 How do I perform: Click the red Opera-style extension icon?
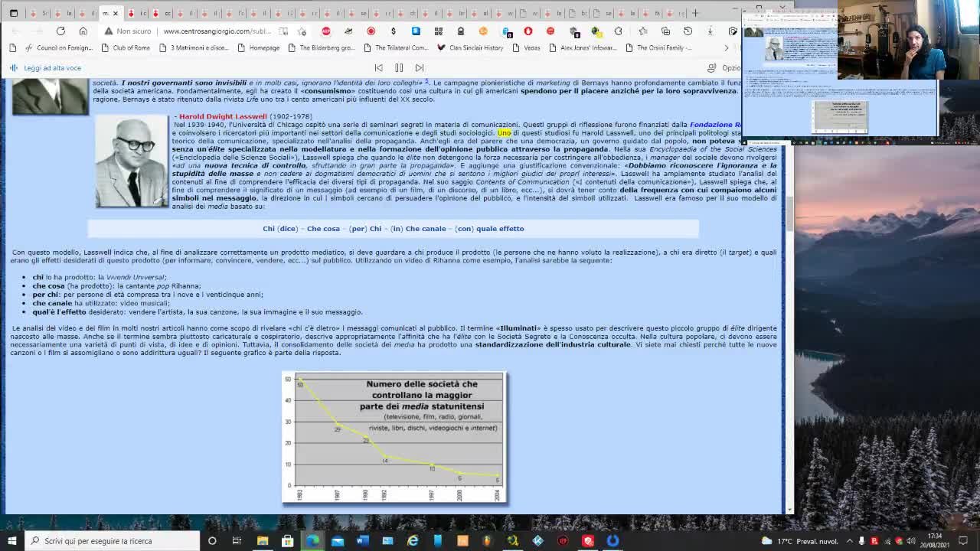coord(528,31)
